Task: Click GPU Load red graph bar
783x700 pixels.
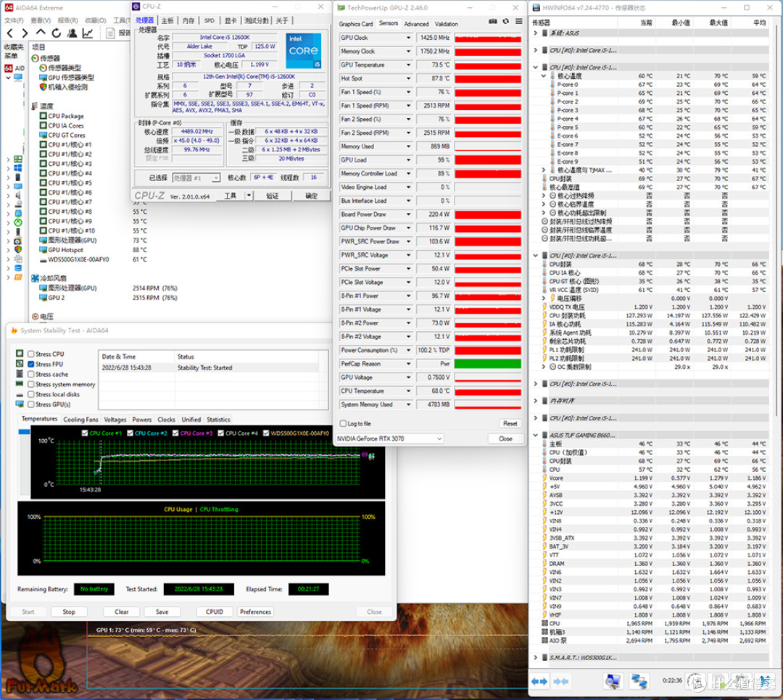Action: [x=488, y=159]
